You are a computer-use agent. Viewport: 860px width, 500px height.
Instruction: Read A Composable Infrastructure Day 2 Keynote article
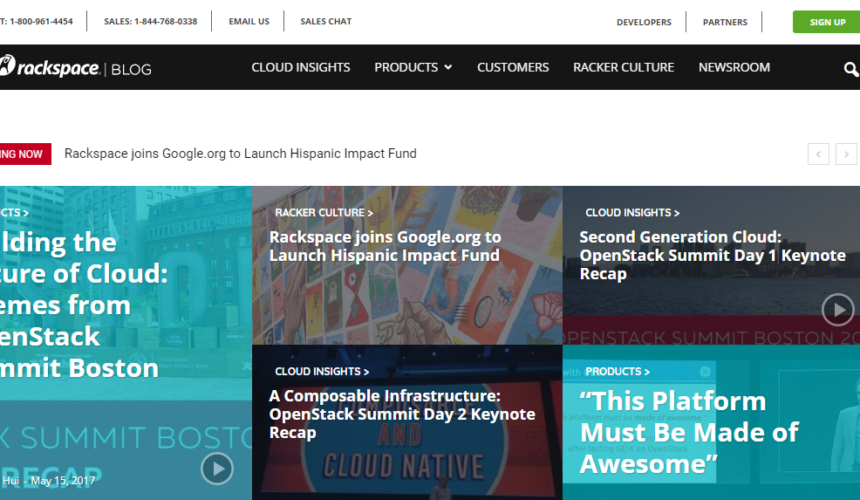click(x=402, y=414)
